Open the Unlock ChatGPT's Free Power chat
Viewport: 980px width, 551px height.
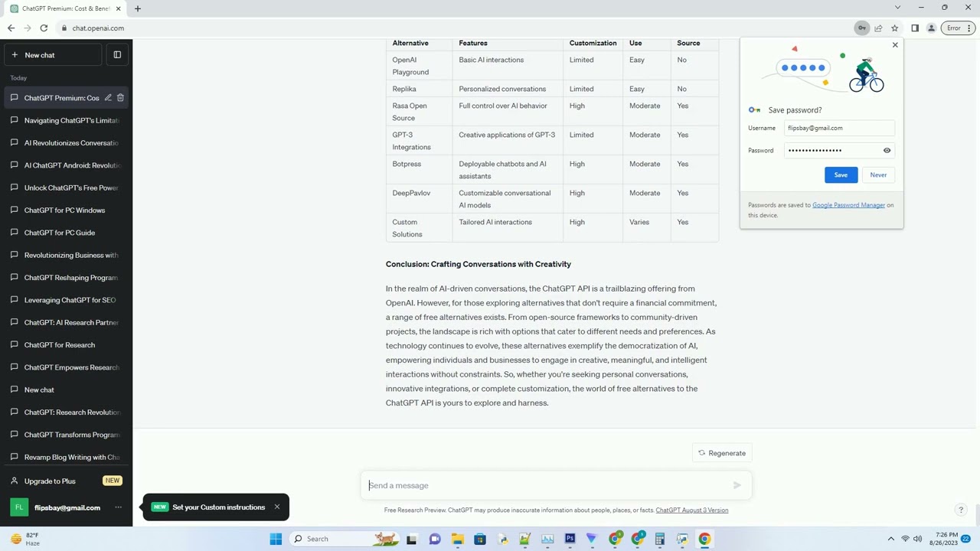(66, 187)
